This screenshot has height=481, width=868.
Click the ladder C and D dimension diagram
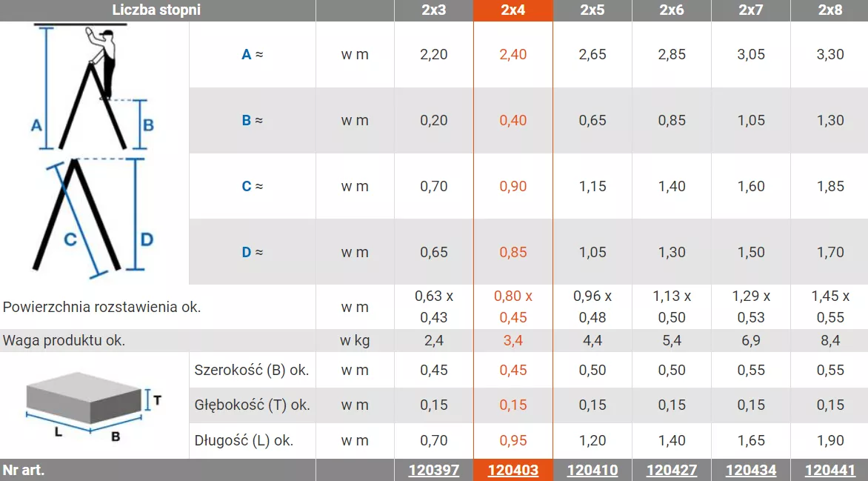(x=92, y=216)
